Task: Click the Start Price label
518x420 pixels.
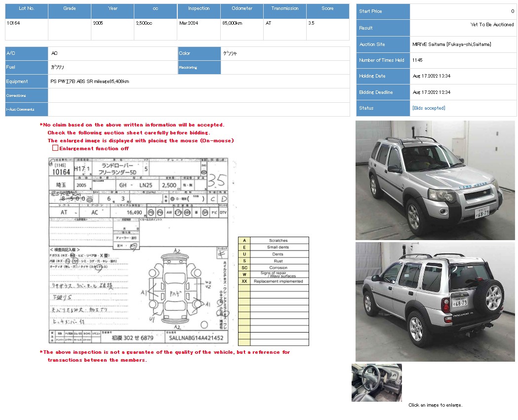Action: click(x=383, y=11)
